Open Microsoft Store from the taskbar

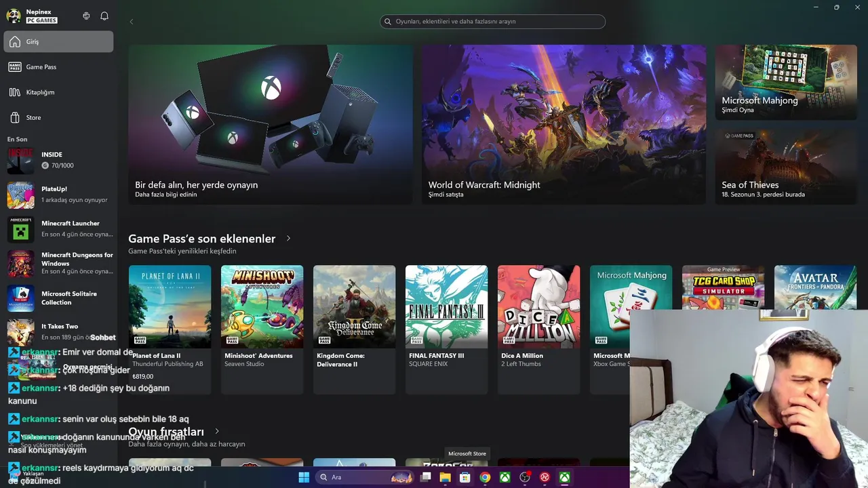(x=465, y=477)
